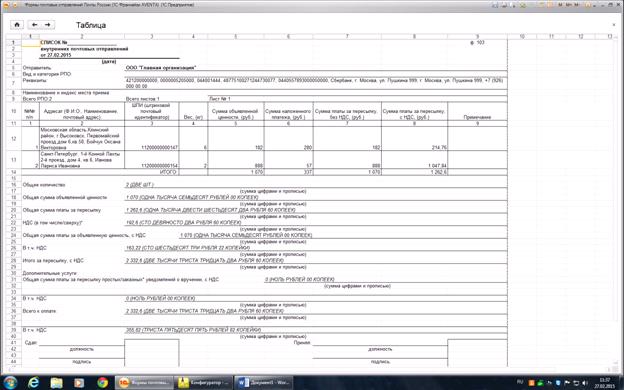Click the Сдал signature label

(31, 343)
